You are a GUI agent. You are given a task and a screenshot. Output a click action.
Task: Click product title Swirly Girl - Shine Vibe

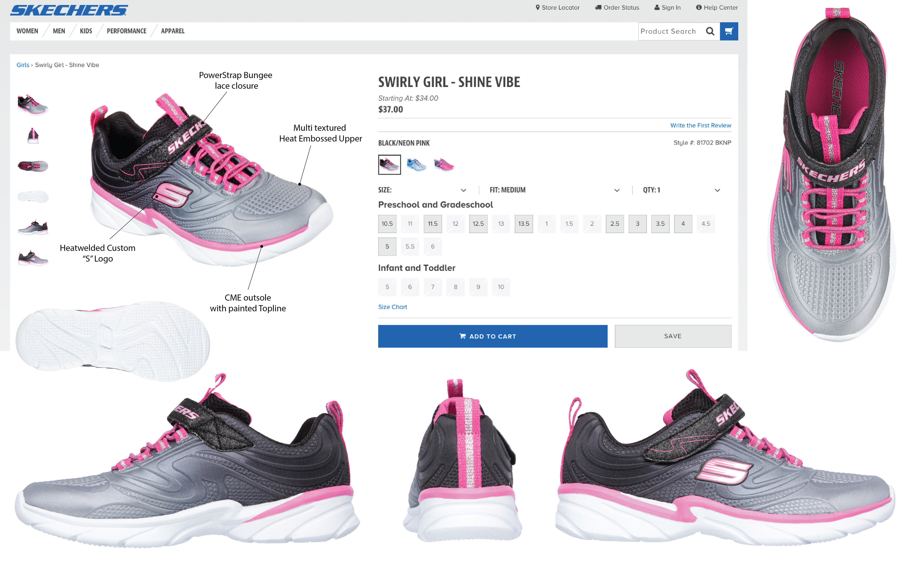[x=449, y=82]
